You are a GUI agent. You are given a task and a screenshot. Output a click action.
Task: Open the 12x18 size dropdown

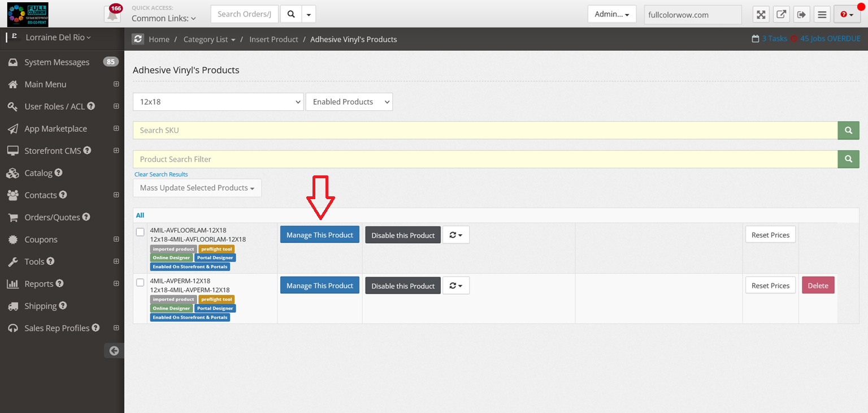[218, 102]
